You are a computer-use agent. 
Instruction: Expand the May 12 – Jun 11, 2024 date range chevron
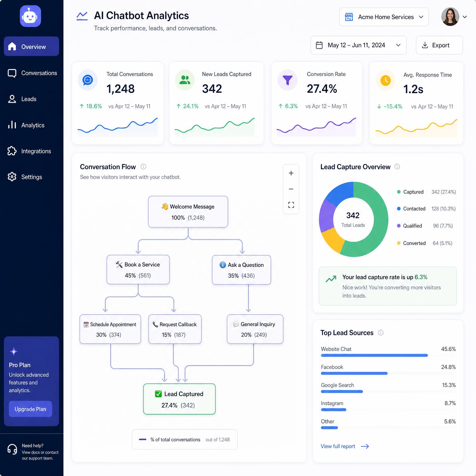tap(398, 45)
